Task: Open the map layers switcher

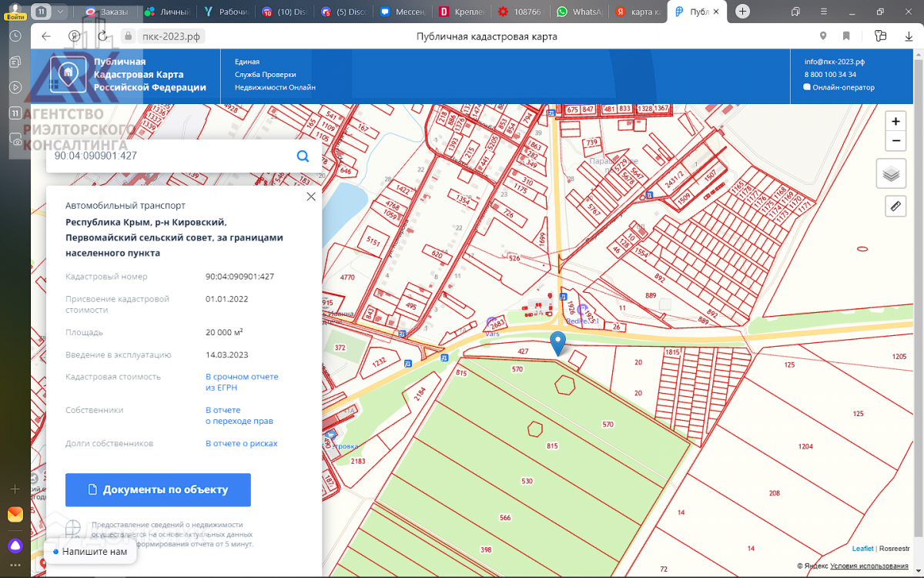Action: (x=891, y=173)
